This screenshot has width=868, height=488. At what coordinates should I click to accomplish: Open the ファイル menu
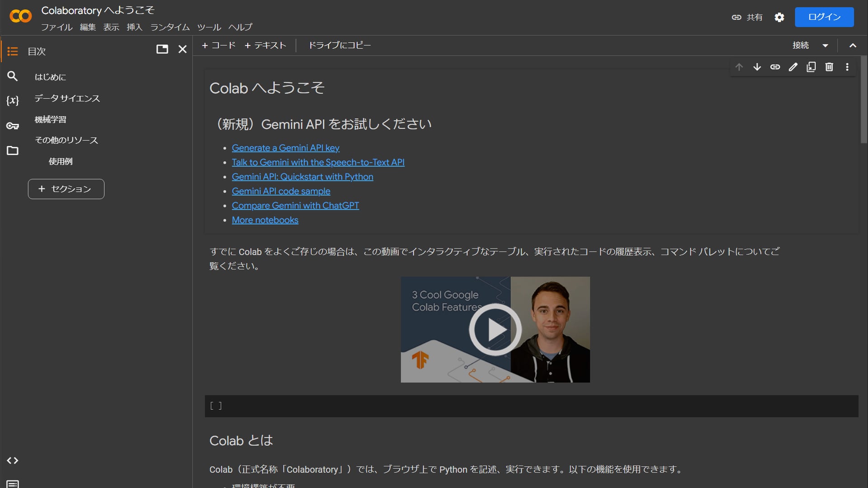tap(57, 27)
